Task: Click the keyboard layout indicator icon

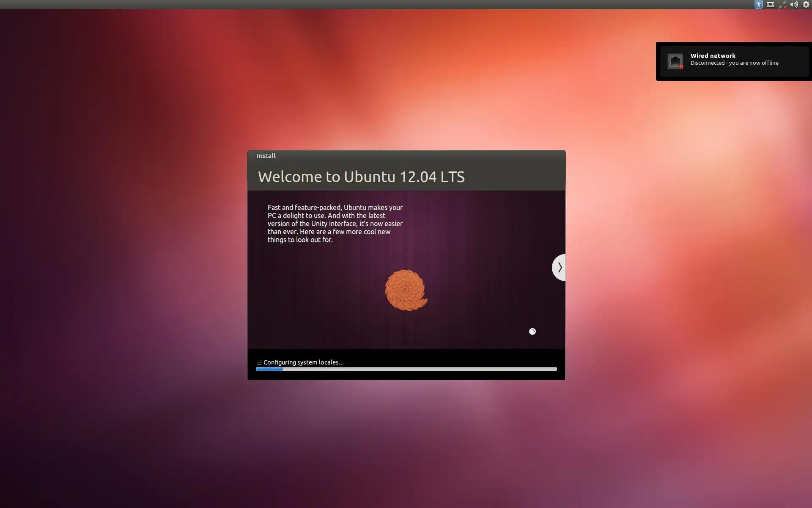Action: pos(770,5)
